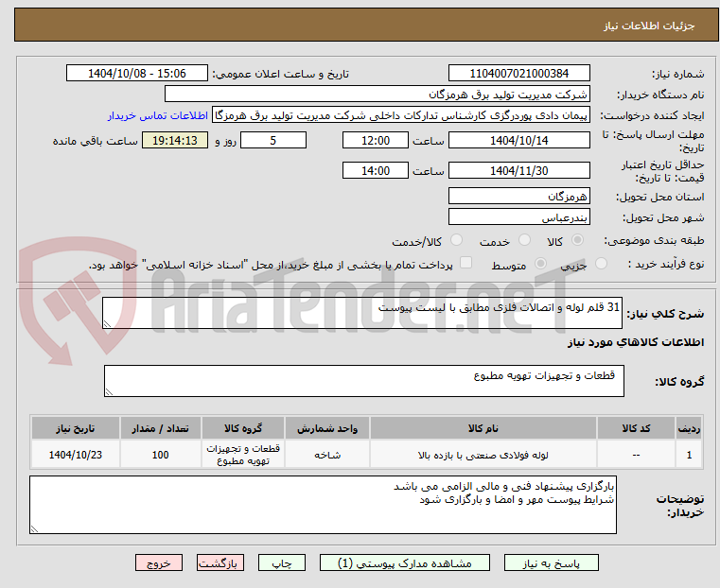Click the requester field پیمان دادی پوردرگزی
The image size is (720, 588).
pyautogui.click(x=401, y=115)
